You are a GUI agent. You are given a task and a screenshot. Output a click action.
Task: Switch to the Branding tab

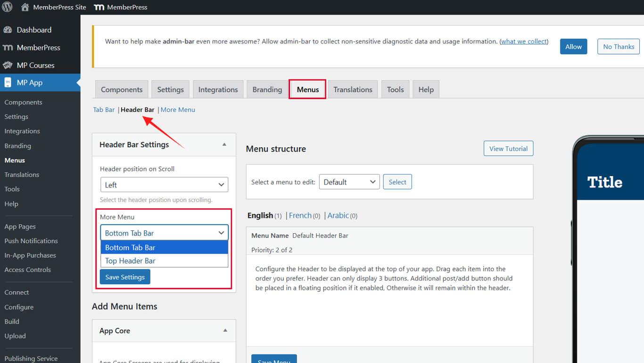[x=267, y=89]
